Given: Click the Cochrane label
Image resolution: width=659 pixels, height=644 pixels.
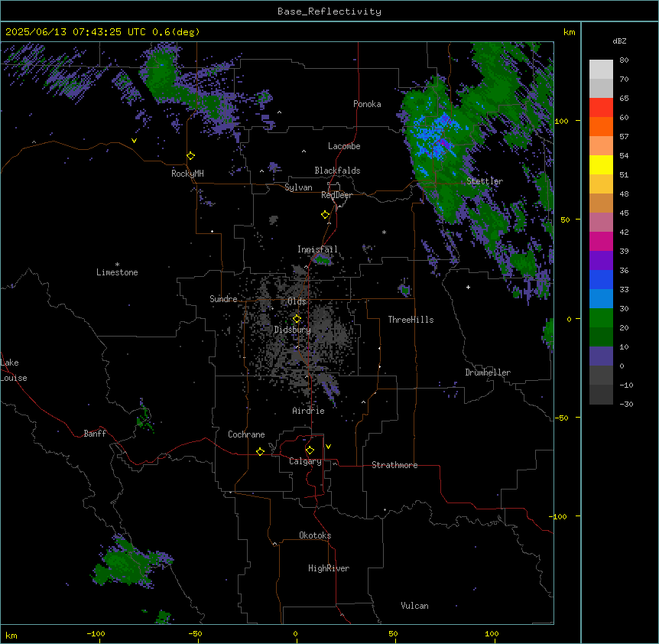Looking at the screenshot, I should point(246,434).
